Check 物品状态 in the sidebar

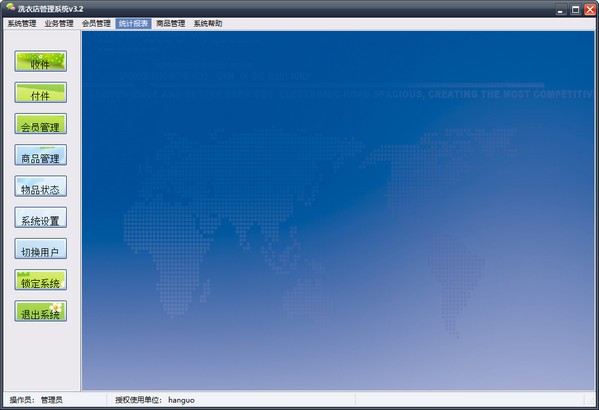(x=40, y=186)
